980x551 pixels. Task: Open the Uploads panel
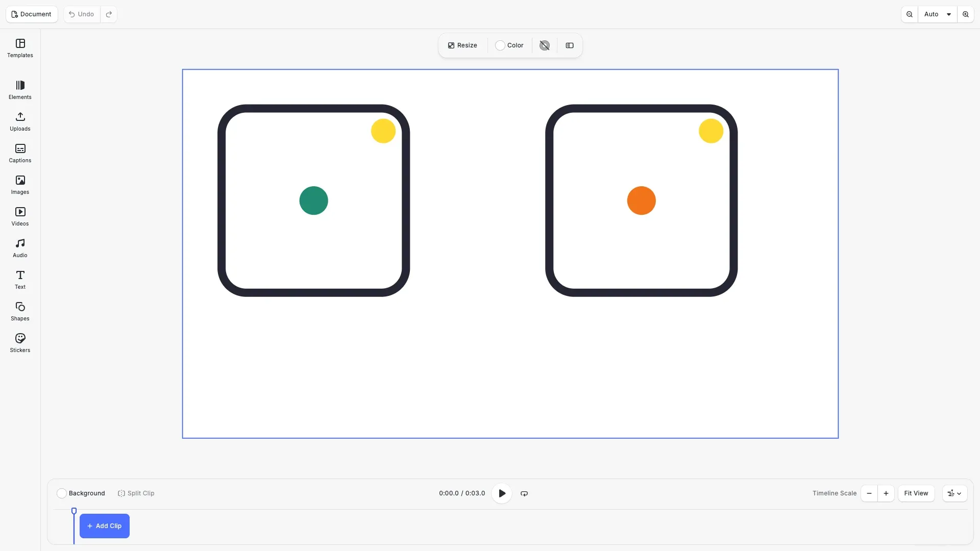coord(20,122)
